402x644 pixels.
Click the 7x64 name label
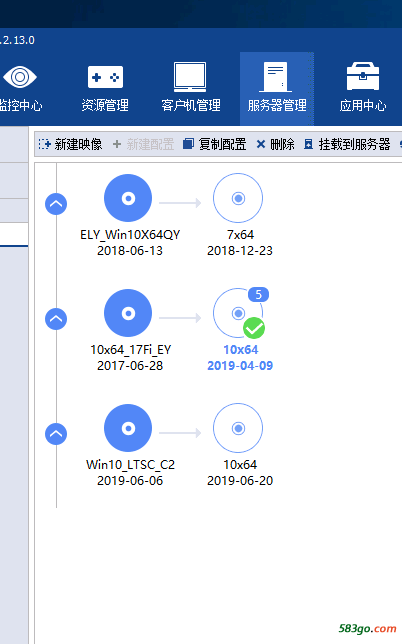pos(240,235)
